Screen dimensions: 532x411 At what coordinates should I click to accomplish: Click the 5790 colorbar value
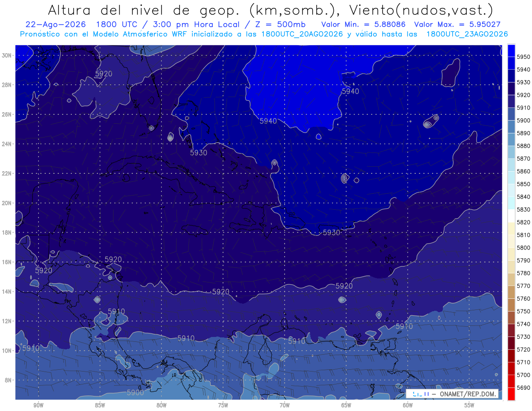click(x=524, y=260)
